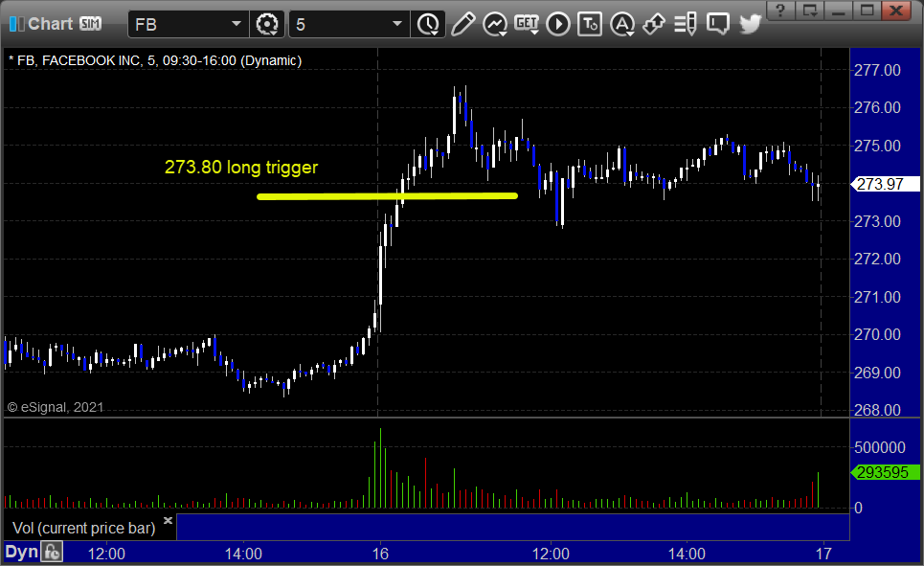Select the text annotation tool

590,24
